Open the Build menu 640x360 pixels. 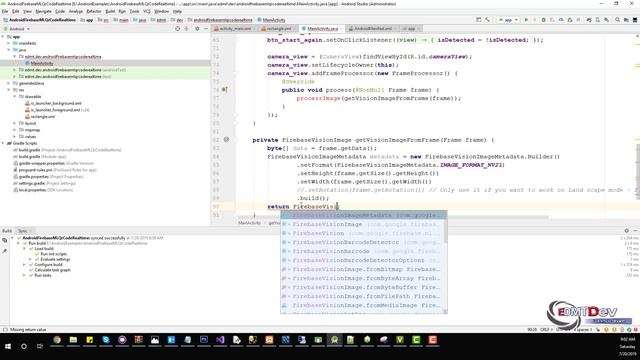pos(110,11)
